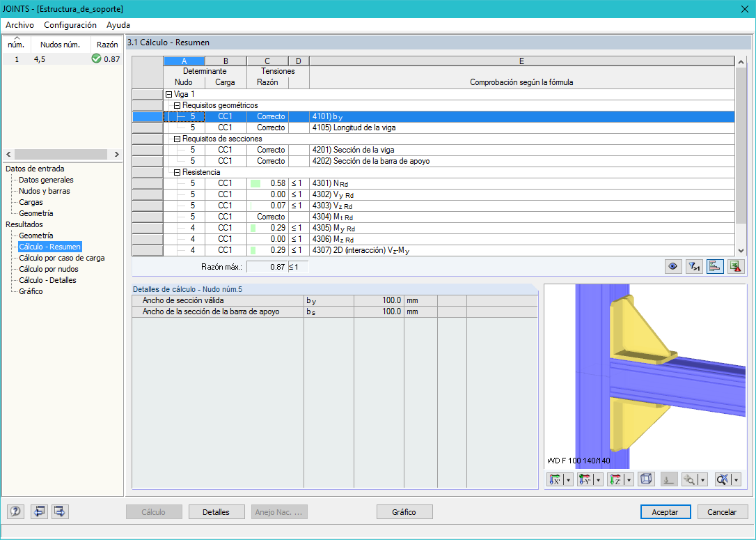Select Nudos y barras in the navigator
Image resolution: width=756 pixels, height=540 pixels.
pos(45,191)
